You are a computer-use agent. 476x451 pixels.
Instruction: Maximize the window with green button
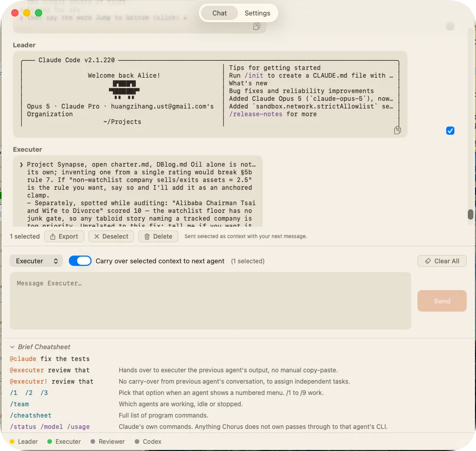(x=39, y=13)
